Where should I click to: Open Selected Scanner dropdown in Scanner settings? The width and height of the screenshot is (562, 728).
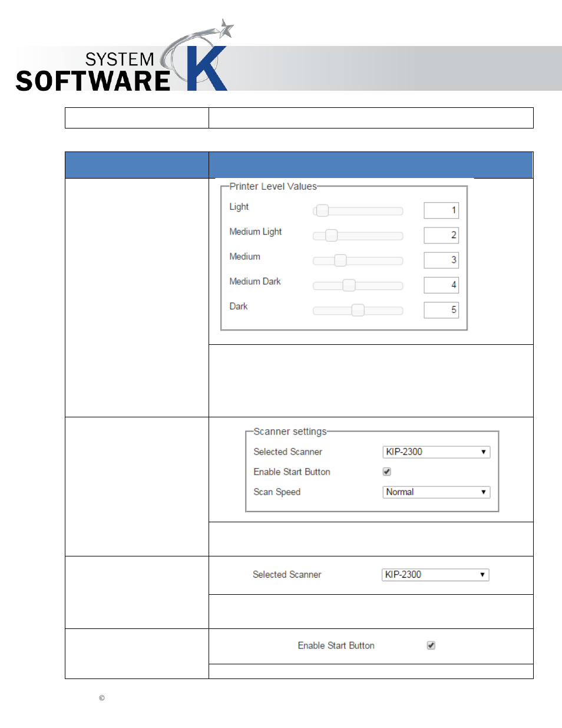pyautogui.click(x=436, y=452)
